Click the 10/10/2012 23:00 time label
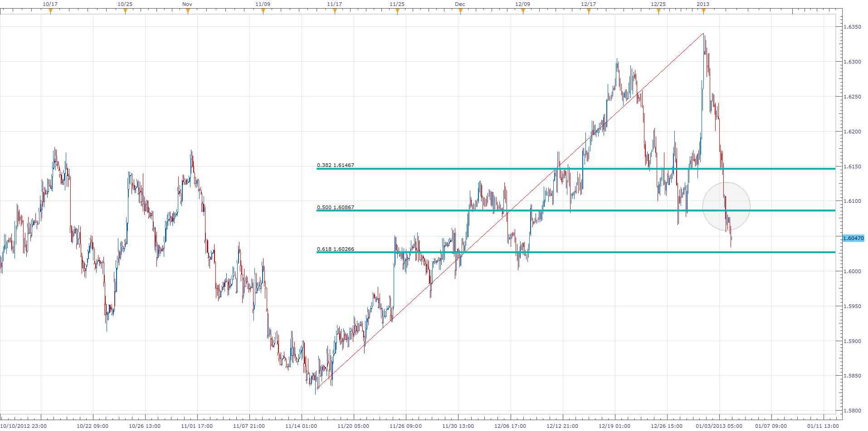This screenshot has width=868, height=431. (x=24, y=426)
